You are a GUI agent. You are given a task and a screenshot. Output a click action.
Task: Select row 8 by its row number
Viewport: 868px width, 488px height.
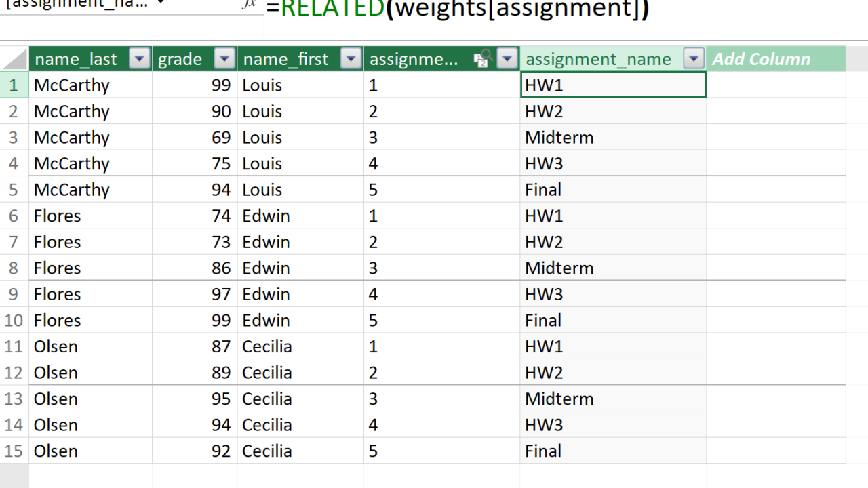tap(14, 268)
